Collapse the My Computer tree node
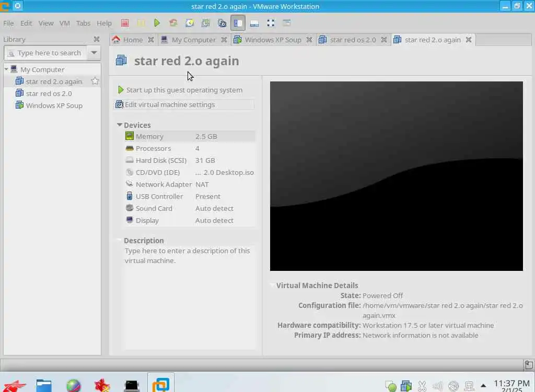Screen dimensions: 535x392 (6, 69)
